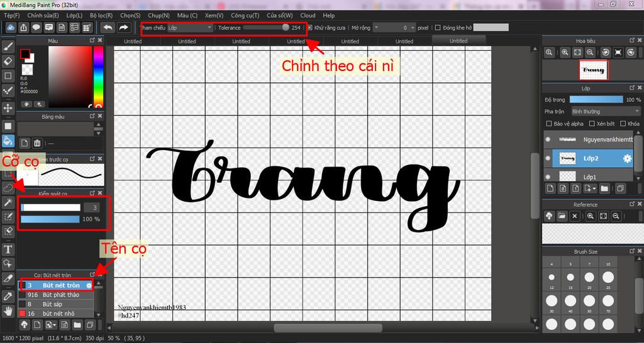Fit canvas to window in navigator
This screenshot has height=343, width=644.
[577, 53]
